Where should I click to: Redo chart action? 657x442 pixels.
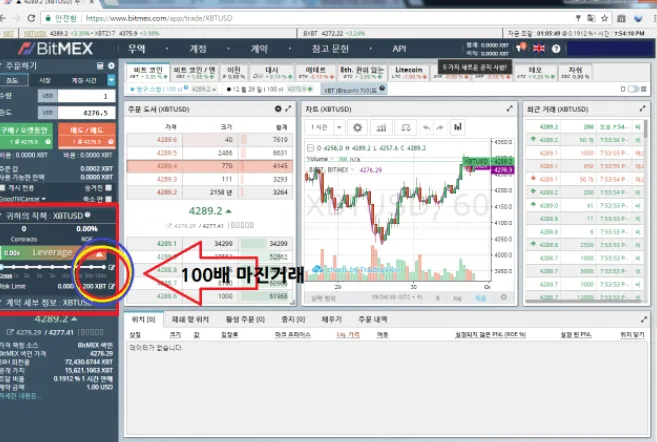[x=440, y=127]
